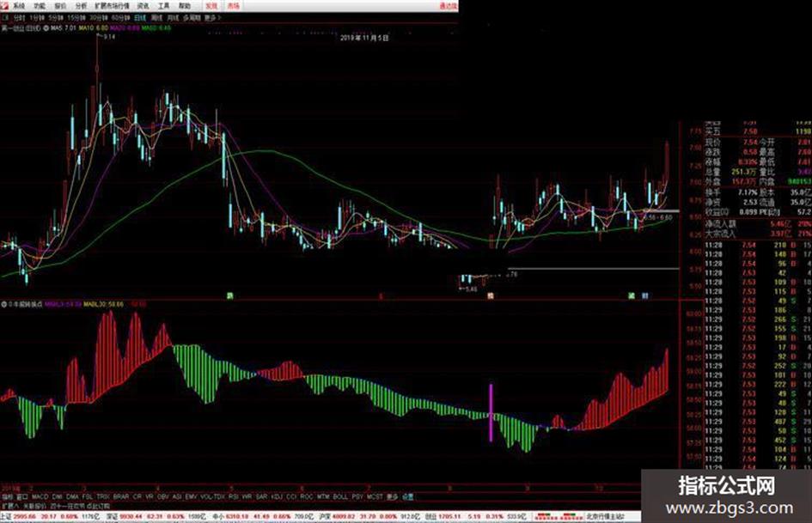The image size is (812, 523).
Task: Click the 窗口 tab in bottom bar
Action: pos(22,496)
